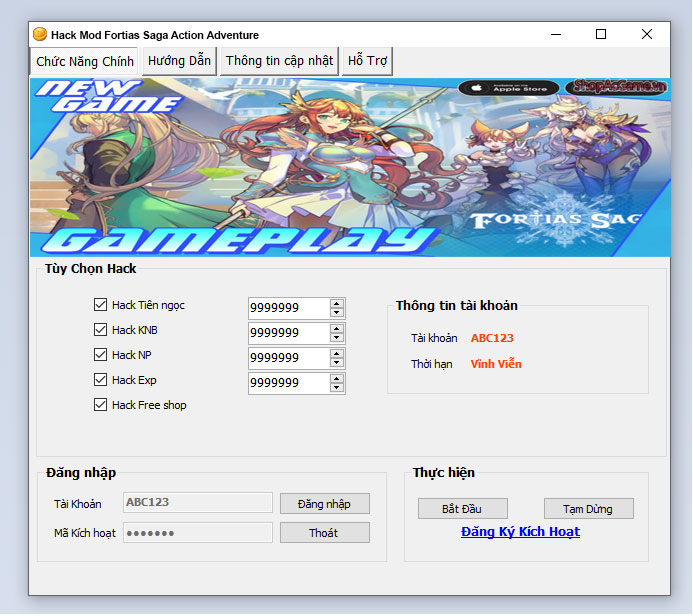The height and width of the screenshot is (616, 693).
Task: Toggle the Hack KNB checkbox
Action: pyautogui.click(x=100, y=330)
